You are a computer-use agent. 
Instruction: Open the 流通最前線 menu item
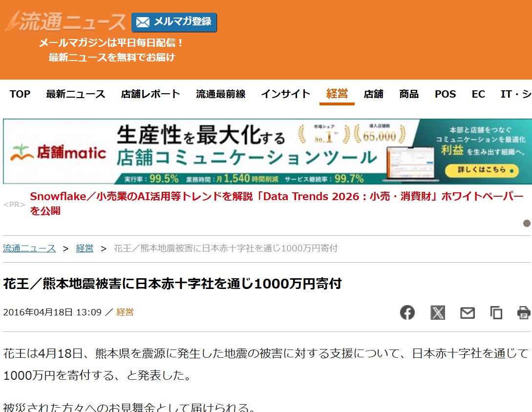pos(220,94)
